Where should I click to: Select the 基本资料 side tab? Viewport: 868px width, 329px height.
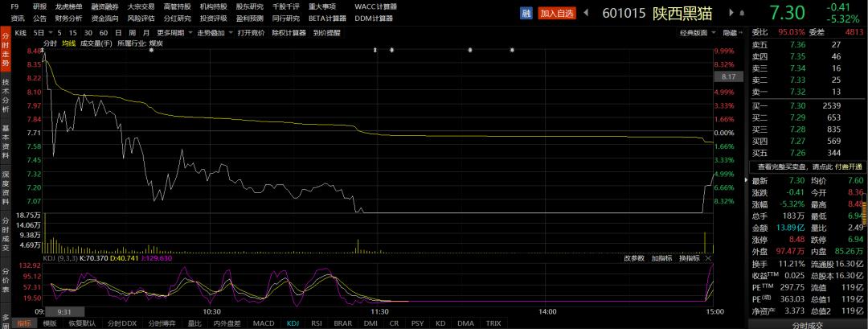coord(5,140)
